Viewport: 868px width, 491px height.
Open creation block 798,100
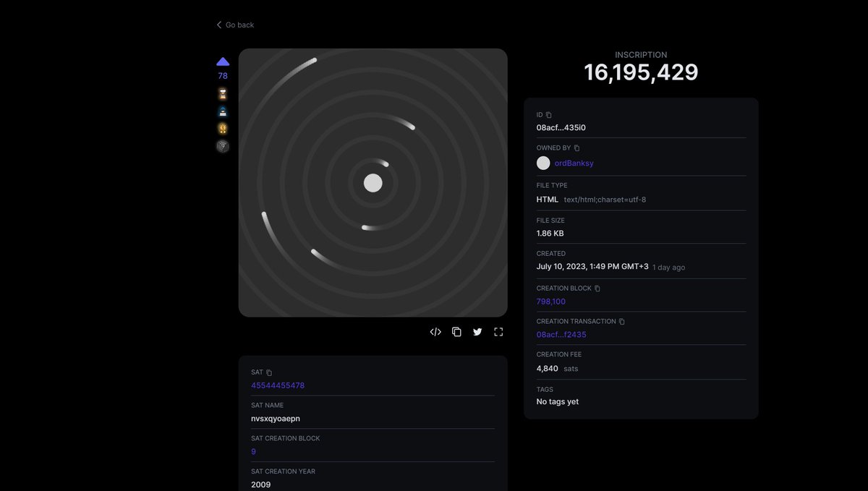551,302
